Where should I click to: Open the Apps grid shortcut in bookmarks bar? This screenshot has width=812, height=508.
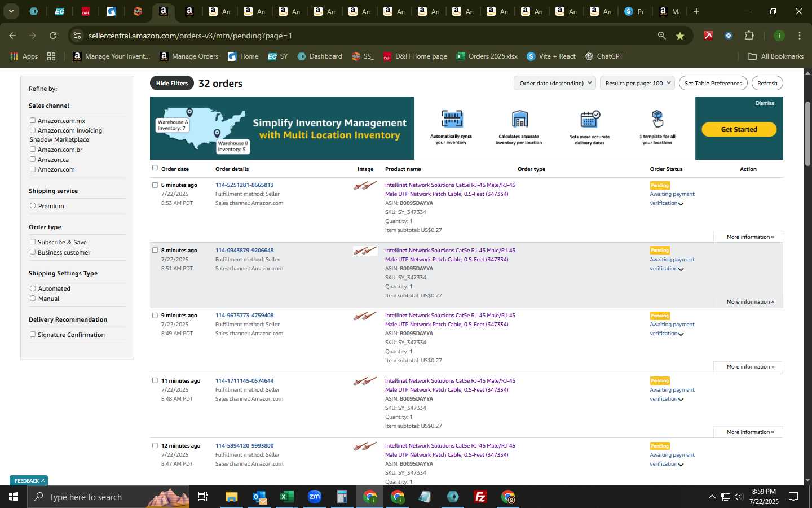click(24, 56)
